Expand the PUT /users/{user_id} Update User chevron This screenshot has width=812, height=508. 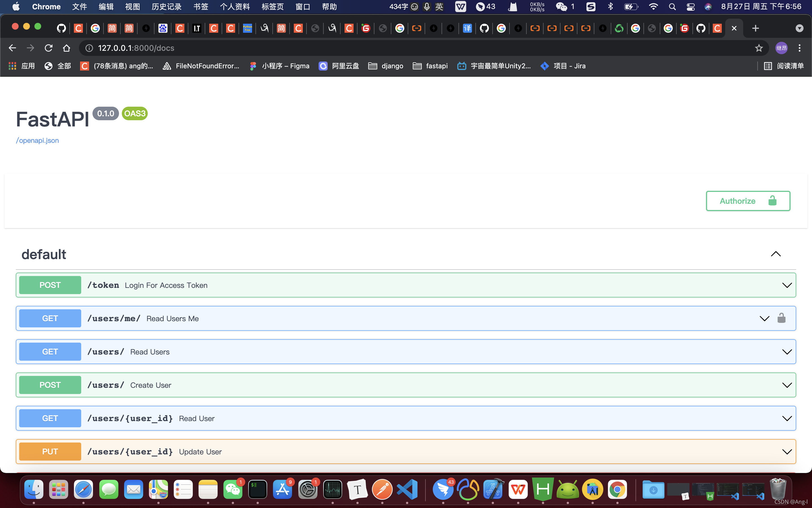(x=787, y=452)
